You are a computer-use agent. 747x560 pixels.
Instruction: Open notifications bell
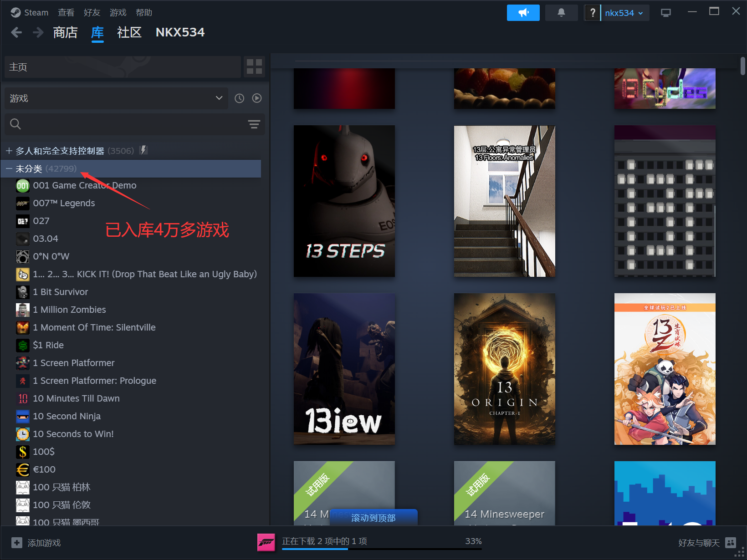(561, 13)
